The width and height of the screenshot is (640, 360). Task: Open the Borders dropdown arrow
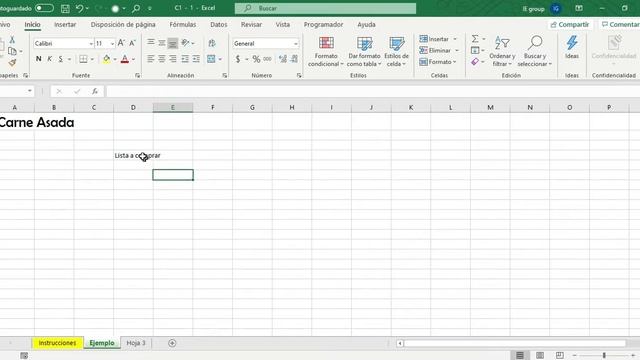92,59
